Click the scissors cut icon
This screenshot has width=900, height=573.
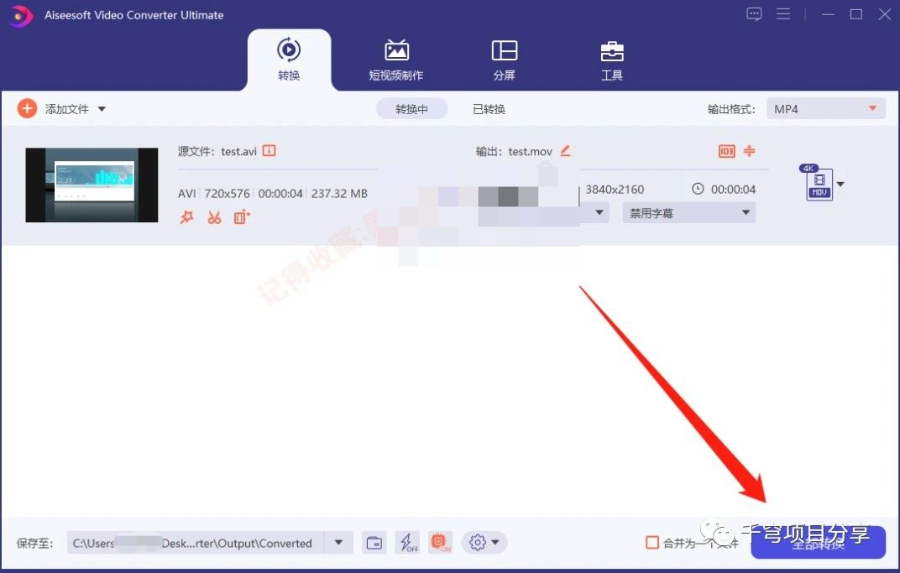tap(214, 217)
